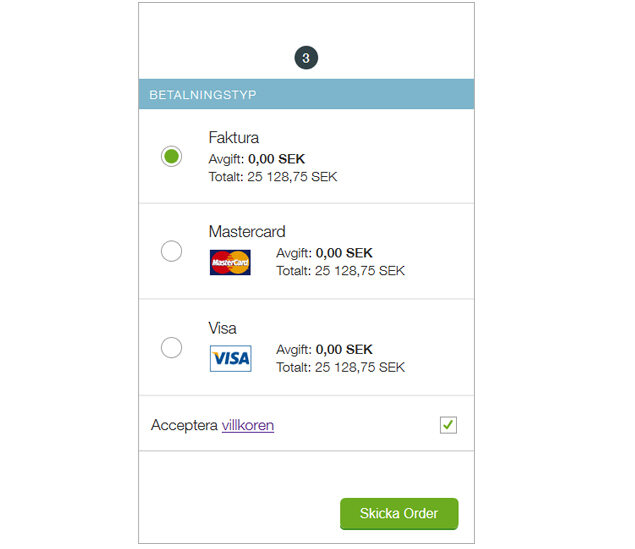
Task: Click Visa's Avgift fee text
Action: pos(324,349)
